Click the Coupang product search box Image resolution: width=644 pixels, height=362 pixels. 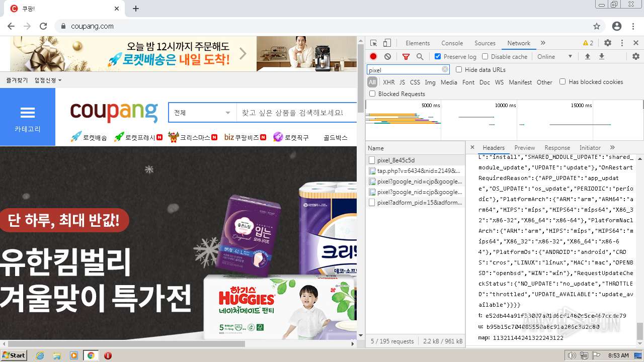[x=297, y=113]
